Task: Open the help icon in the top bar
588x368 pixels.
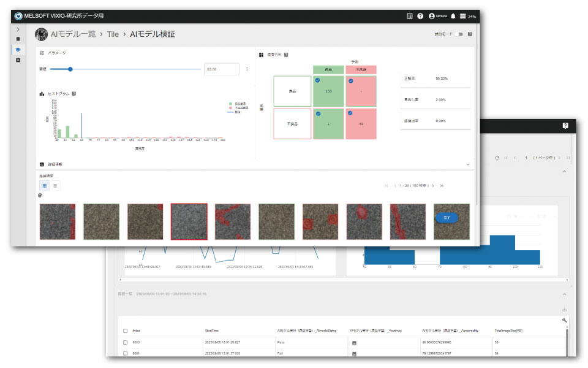Action: (x=420, y=16)
